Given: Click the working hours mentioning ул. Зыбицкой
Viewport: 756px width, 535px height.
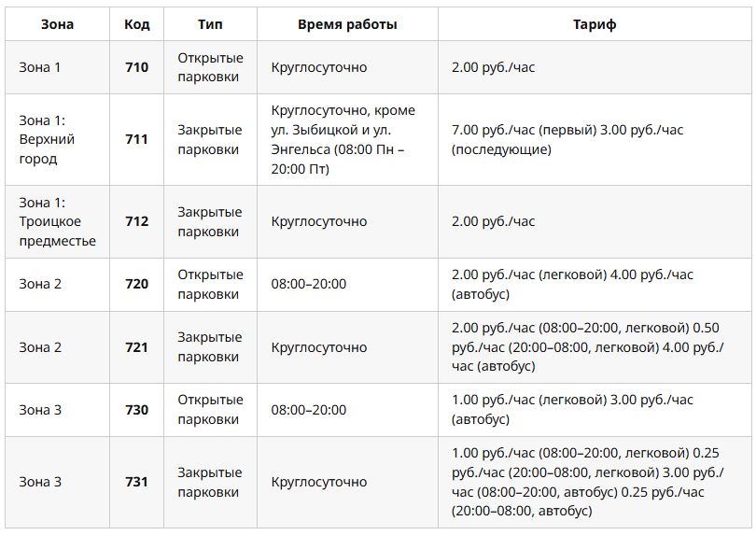Looking at the screenshot, I should (x=343, y=139).
